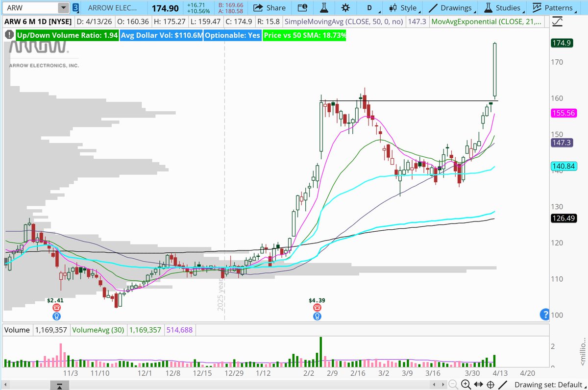Click the Share button

pos(269,8)
